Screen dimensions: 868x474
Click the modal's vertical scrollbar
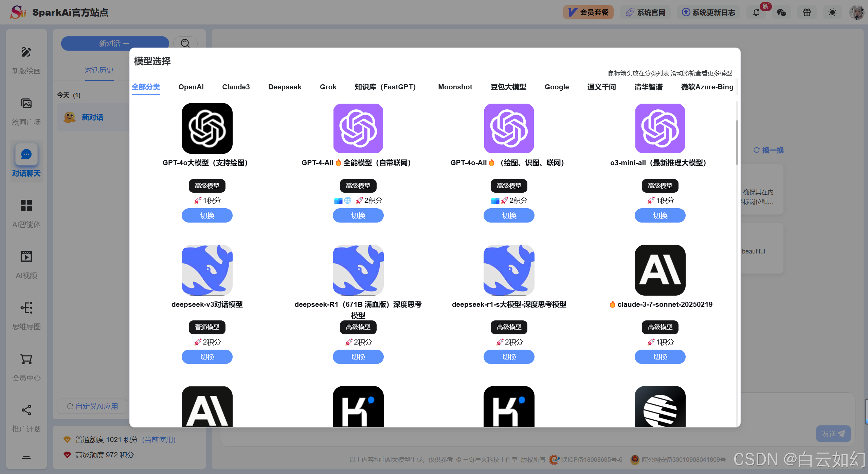tap(737, 143)
